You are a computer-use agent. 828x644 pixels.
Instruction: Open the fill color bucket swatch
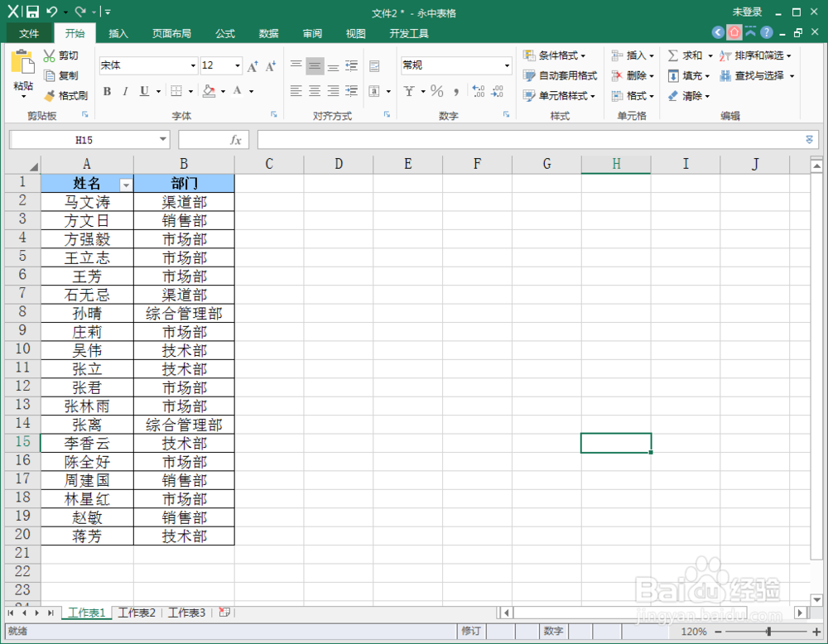click(209, 91)
